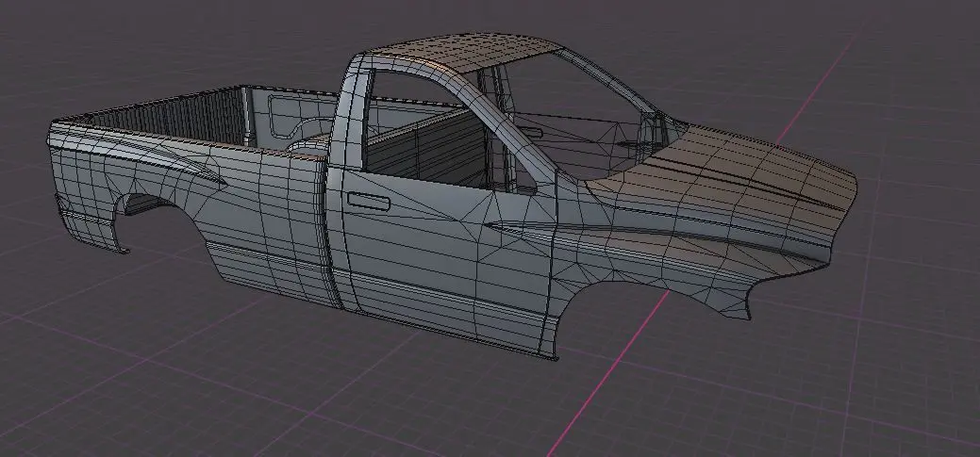
Task: Select the door handle on the truck mesh
Action: pyautogui.click(x=368, y=202)
